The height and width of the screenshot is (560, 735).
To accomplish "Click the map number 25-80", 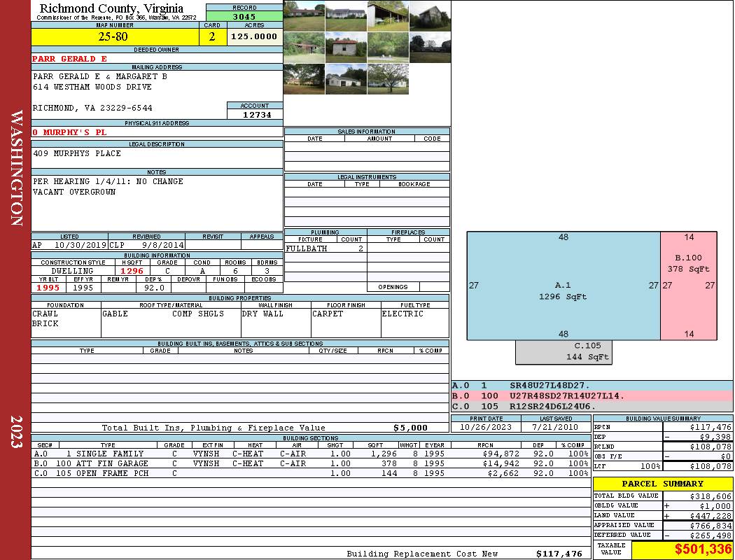I will [x=113, y=36].
